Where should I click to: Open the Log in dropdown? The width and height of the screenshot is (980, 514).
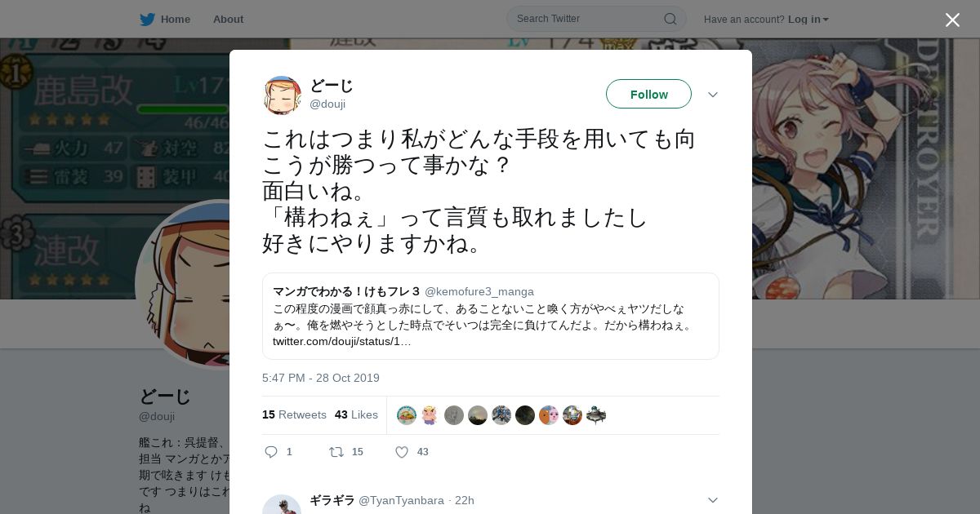[808, 19]
